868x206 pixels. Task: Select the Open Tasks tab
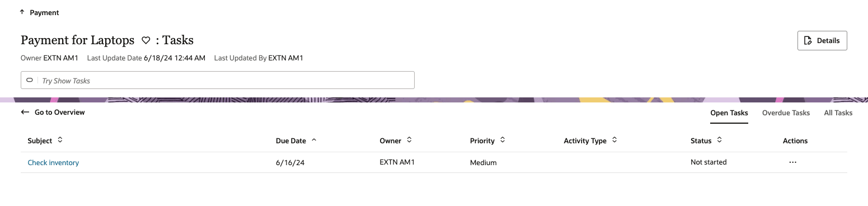coord(729,113)
